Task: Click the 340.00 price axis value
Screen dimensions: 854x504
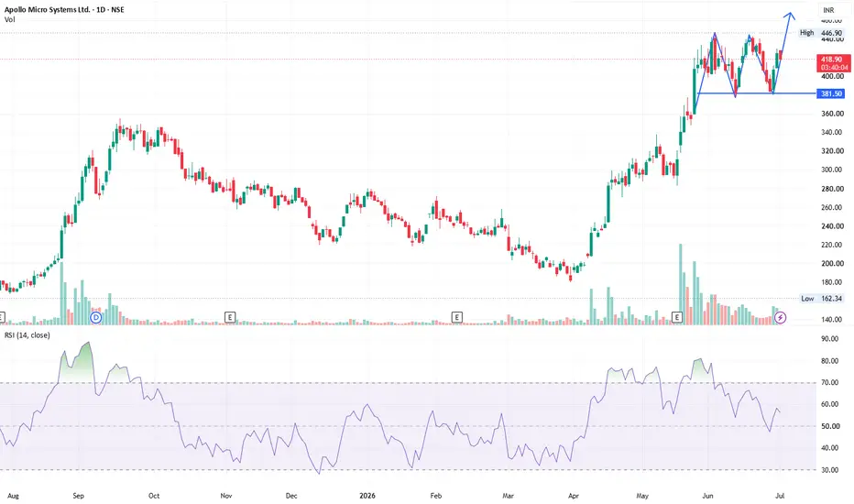Action: pos(832,132)
